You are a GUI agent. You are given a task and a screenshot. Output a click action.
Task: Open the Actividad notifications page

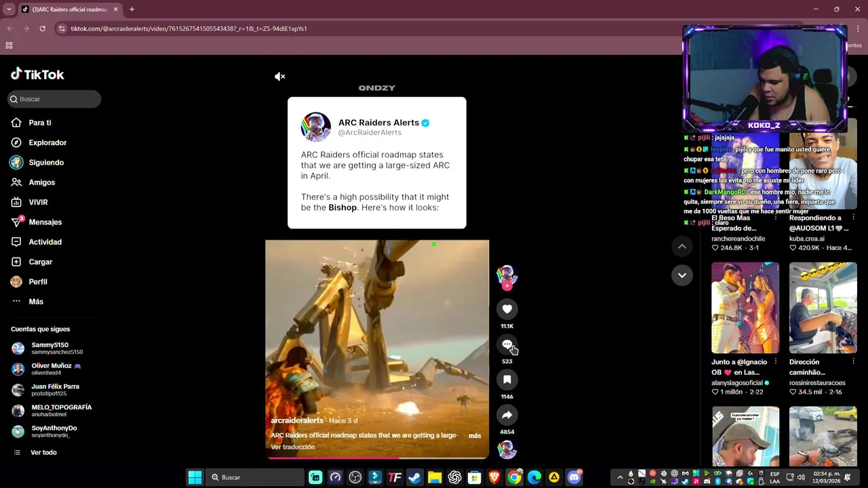pyautogui.click(x=45, y=242)
